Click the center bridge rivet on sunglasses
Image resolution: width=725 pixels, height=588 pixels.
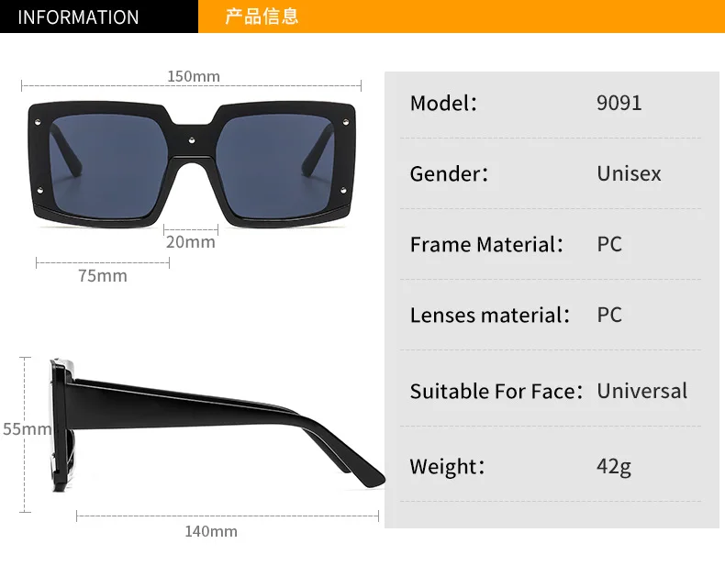point(192,140)
